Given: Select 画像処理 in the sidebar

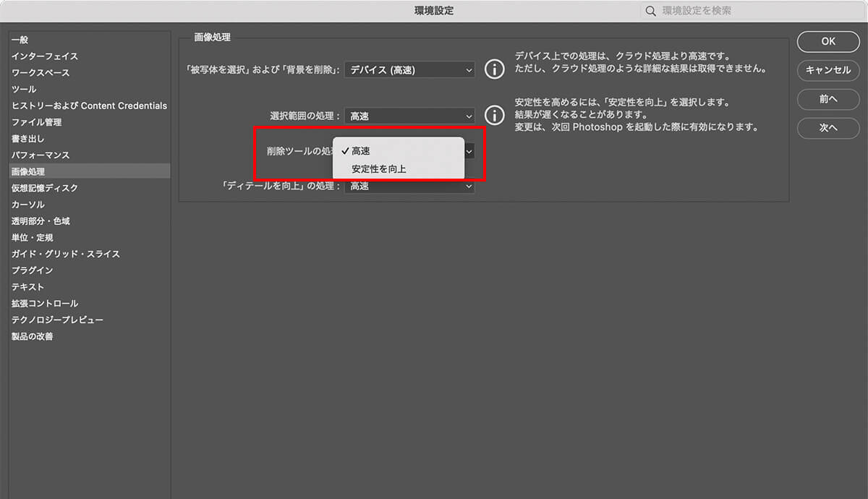Looking at the screenshot, I should [90, 171].
